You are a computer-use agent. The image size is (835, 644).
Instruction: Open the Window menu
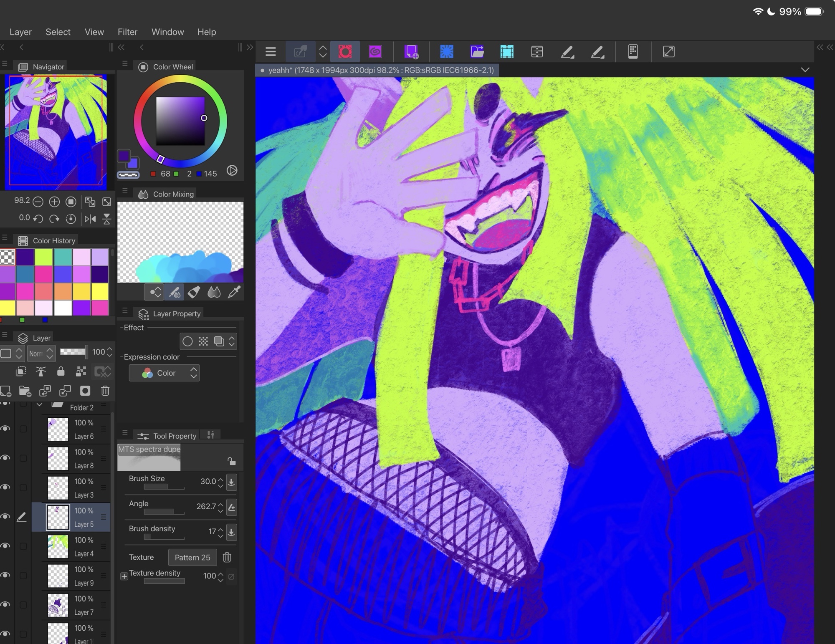tap(167, 32)
